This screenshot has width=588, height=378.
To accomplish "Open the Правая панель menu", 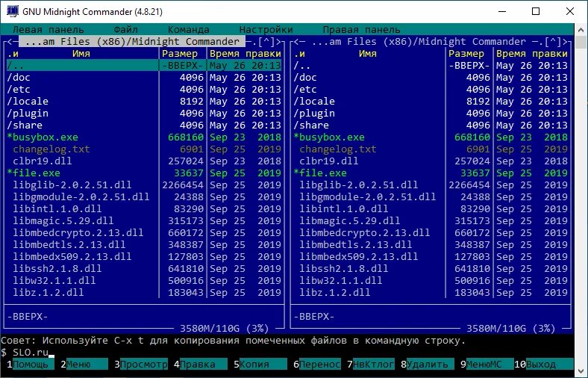I will pyautogui.click(x=361, y=29).
